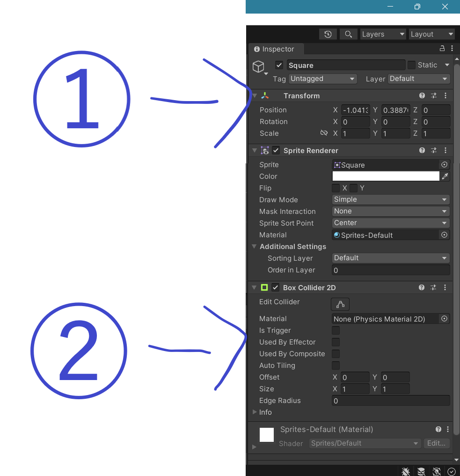Image resolution: width=460 pixels, height=476 pixels.
Task: Open the Sorting Layer dropdown
Action: click(391, 258)
